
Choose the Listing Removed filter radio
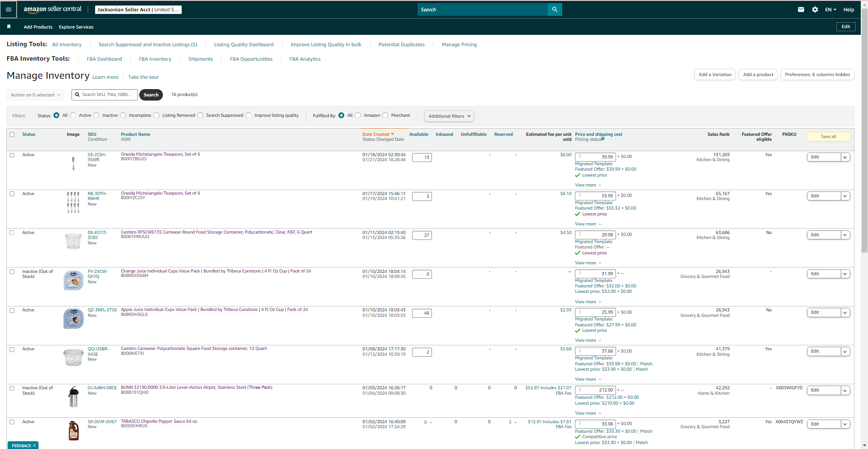(157, 115)
